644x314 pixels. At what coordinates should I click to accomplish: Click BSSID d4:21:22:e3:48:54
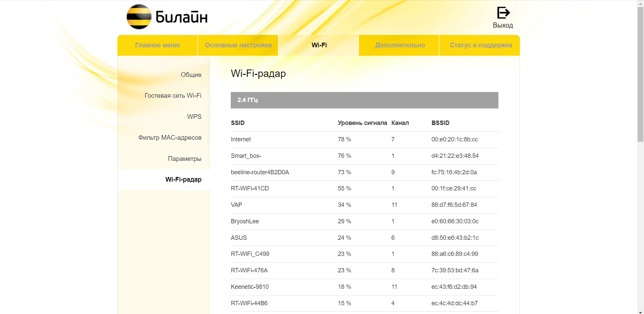click(455, 156)
